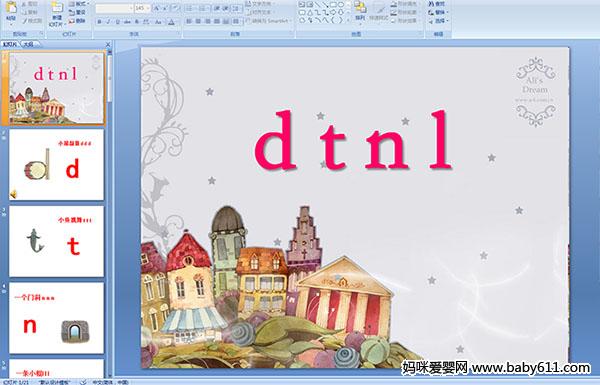600x385 pixels.
Task: Click the speaker icon beside slide 2
Action: tap(14, 194)
